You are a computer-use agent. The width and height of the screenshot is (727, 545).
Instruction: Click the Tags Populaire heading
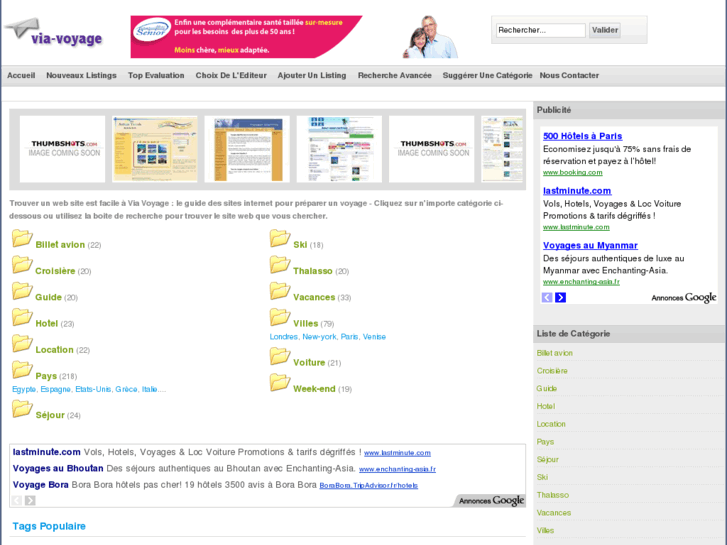point(49,526)
